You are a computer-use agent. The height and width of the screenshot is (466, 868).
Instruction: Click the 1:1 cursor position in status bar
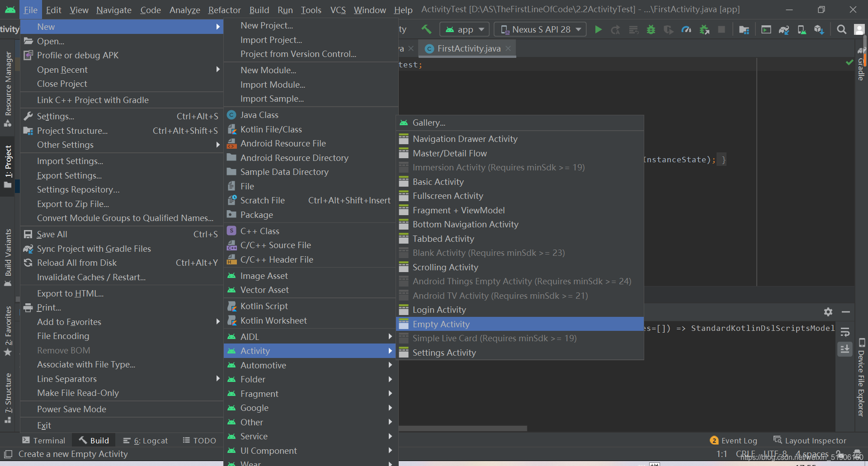click(722, 454)
